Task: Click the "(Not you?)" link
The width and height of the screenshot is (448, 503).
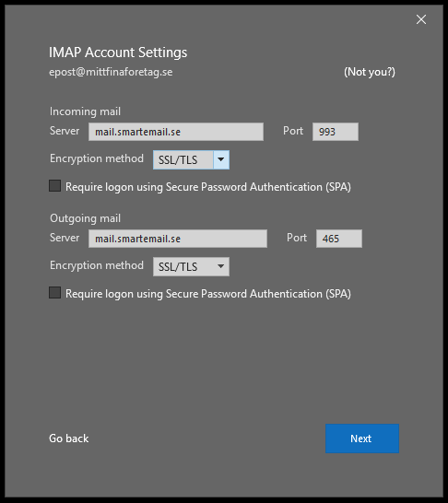Action: pos(370,72)
